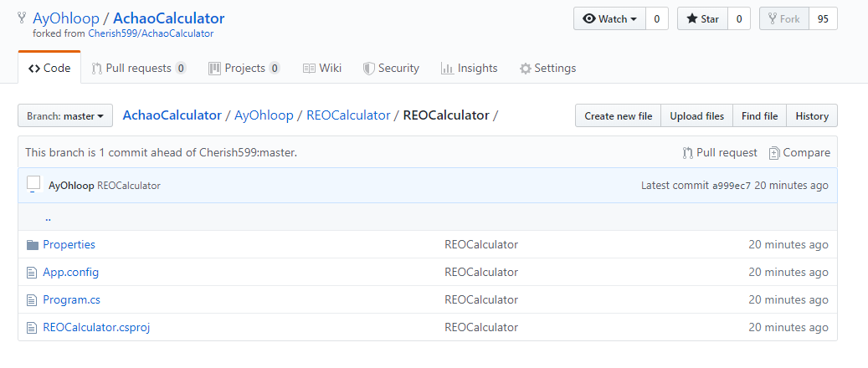Image resolution: width=868 pixels, height=368 pixels.
Task: Click the Pull request branch icon
Action: (x=687, y=153)
